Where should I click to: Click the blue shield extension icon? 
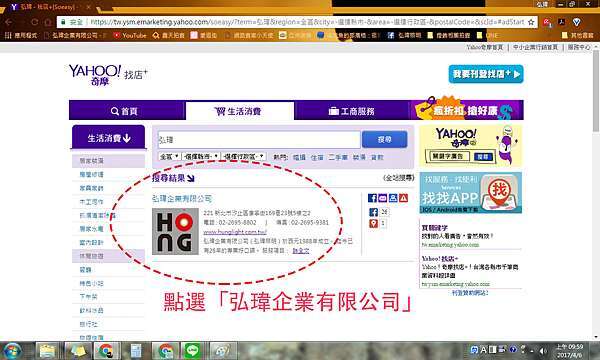tap(577, 22)
